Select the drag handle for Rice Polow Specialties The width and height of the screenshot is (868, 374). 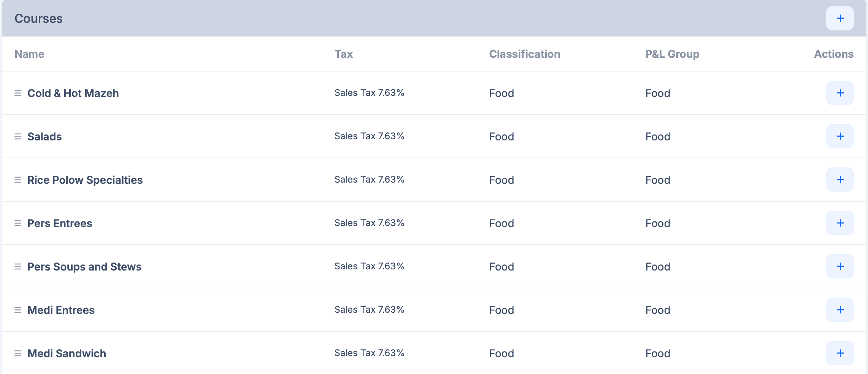point(18,180)
